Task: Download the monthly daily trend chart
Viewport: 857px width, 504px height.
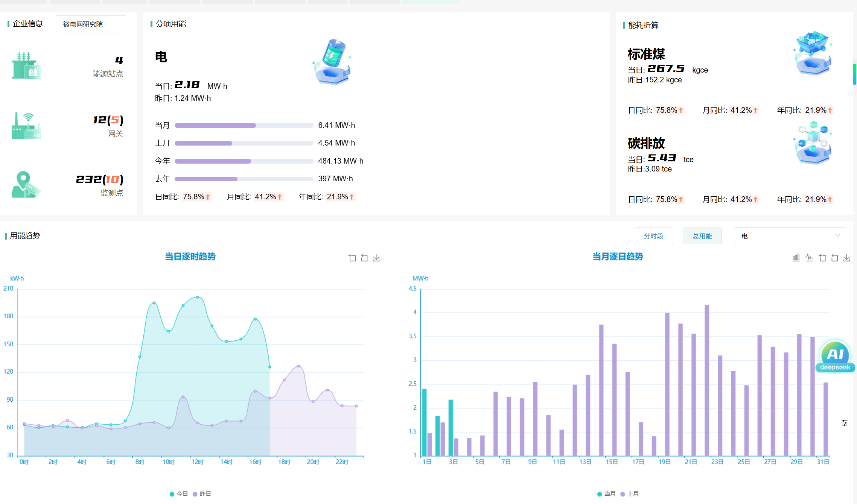Action: pos(846,258)
